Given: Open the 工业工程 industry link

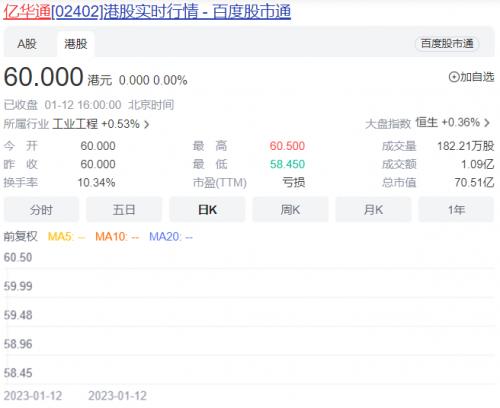Looking at the screenshot, I should pos(75,124).
